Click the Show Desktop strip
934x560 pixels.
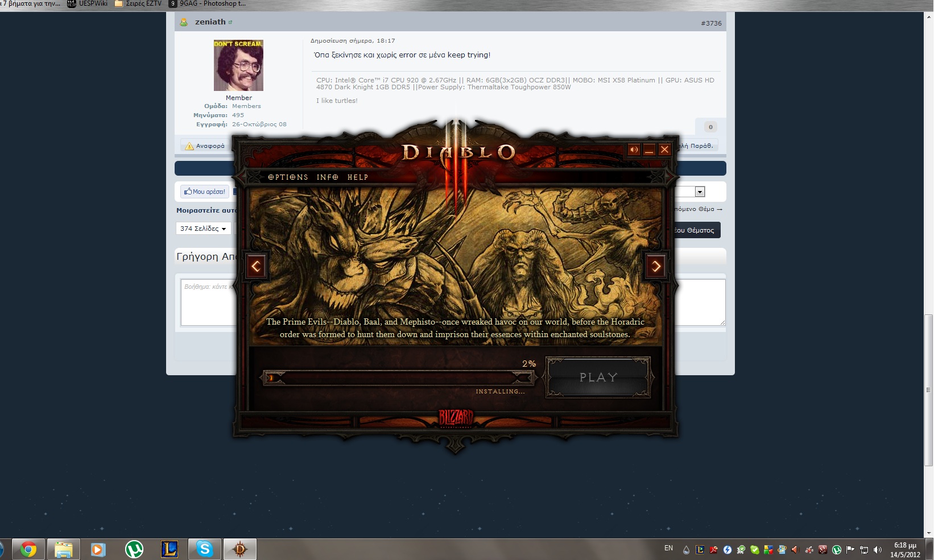tap(929, 550)
